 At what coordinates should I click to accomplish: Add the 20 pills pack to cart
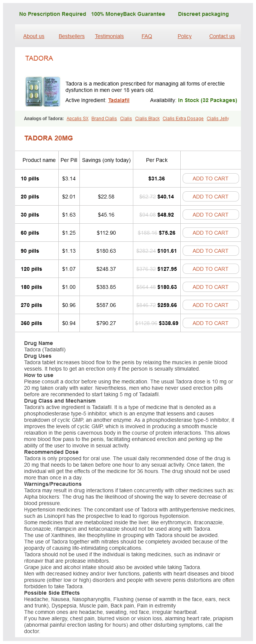click(x=210, y=197)
